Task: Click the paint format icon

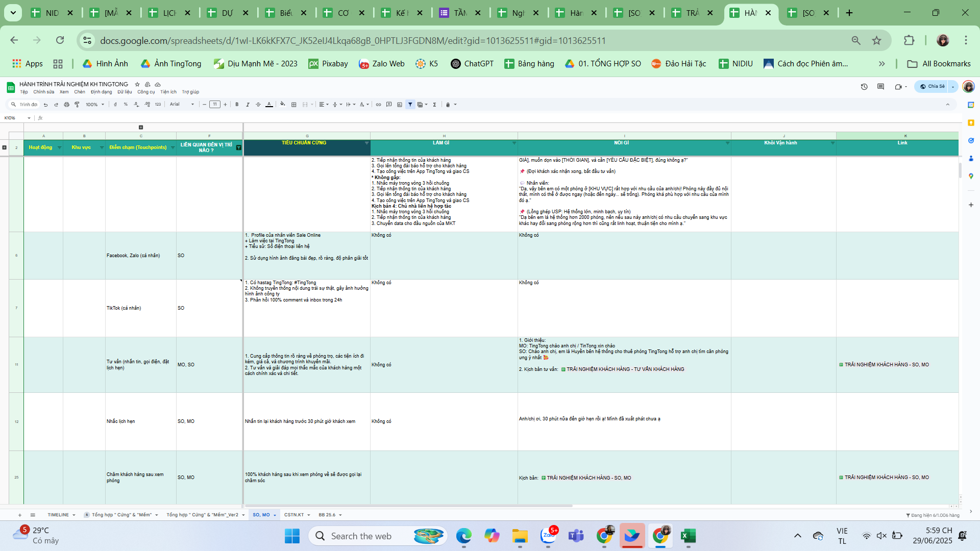Action: pyautogui.click(x=77, y=105)
